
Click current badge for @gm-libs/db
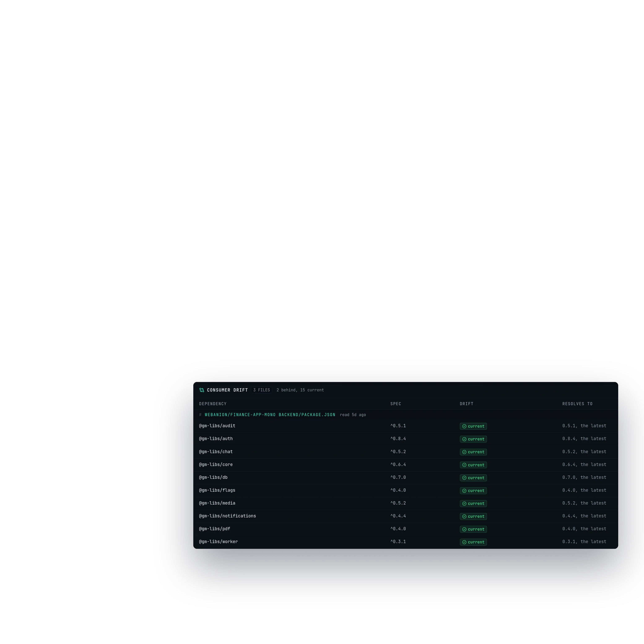click(473, 478)
